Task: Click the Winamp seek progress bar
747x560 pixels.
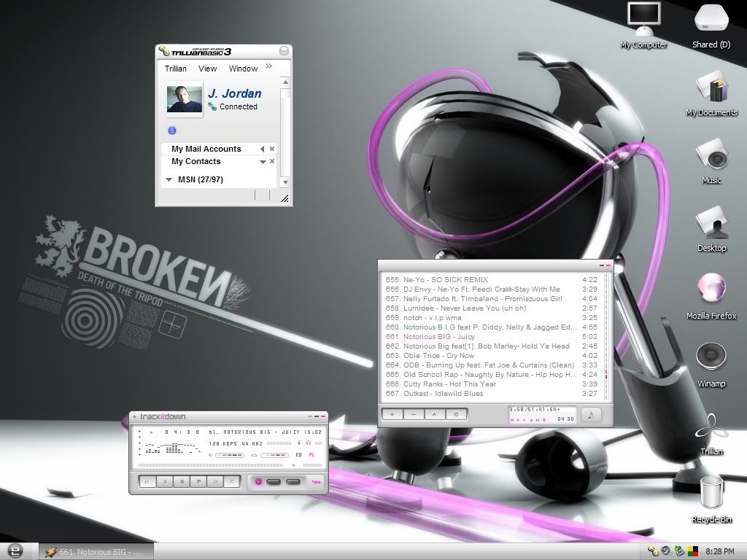Action: click(x=230, y=465)
